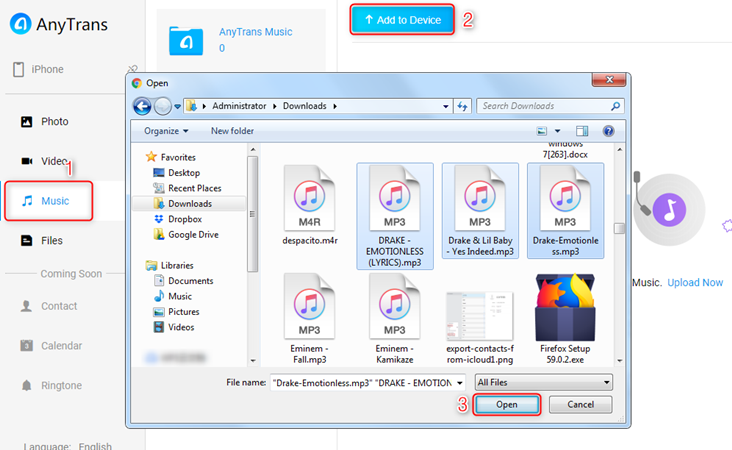
Task: Select DRAKE - EMOTIONLESS (LYRICS).mp3 file
Action: tap(395, 216)
